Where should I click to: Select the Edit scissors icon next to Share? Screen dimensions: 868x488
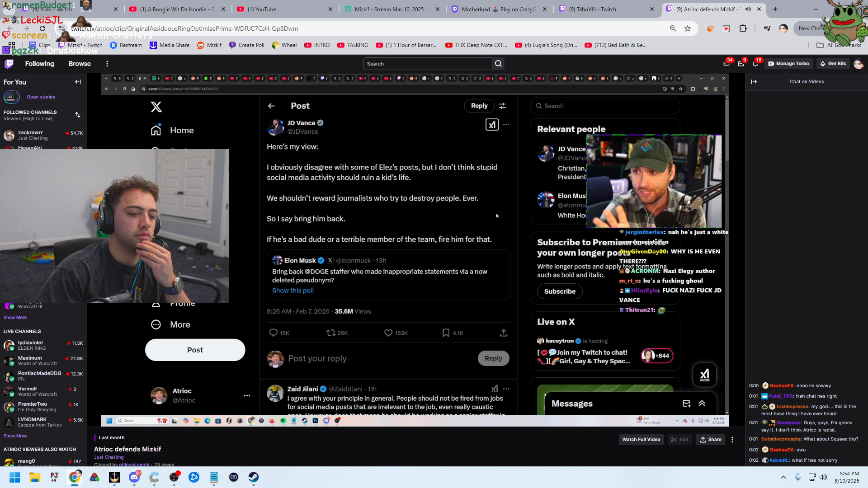(x=680, y=439)
